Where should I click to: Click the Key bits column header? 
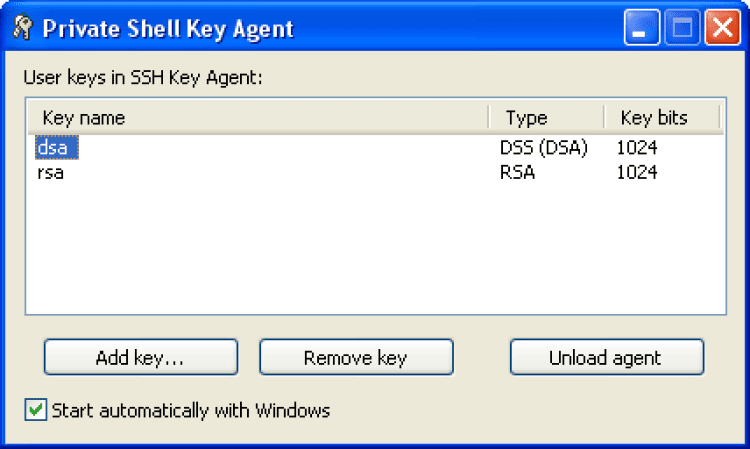pos(660,118)
